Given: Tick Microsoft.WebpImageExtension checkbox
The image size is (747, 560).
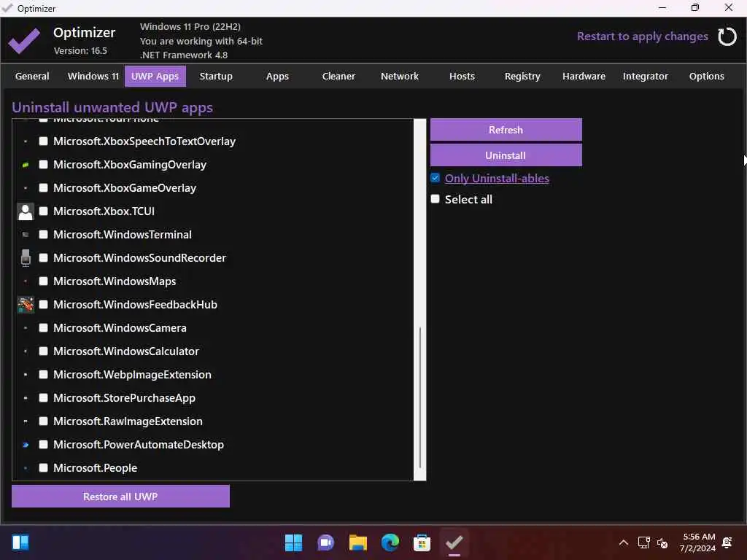Looking at the screenshot, I should point(43,375).
